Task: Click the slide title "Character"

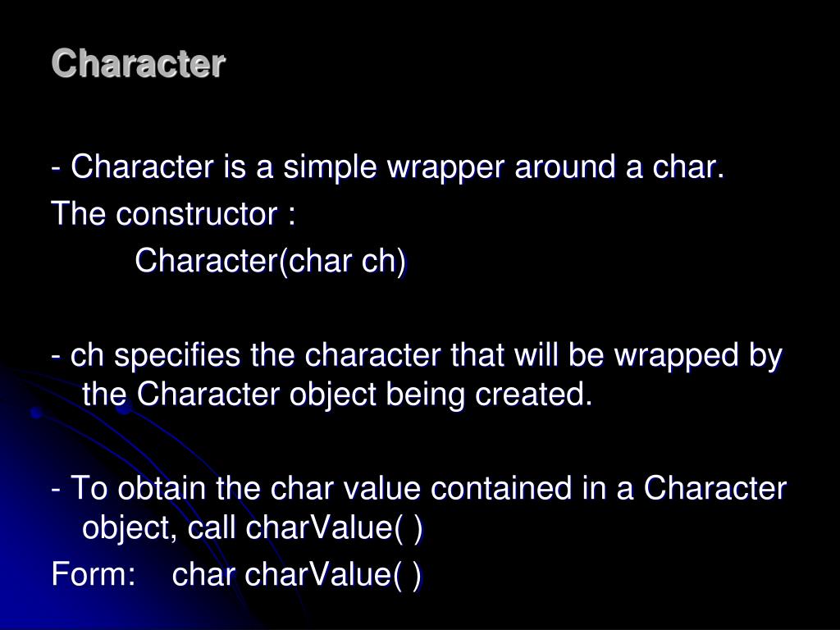Action: point(138,64)
